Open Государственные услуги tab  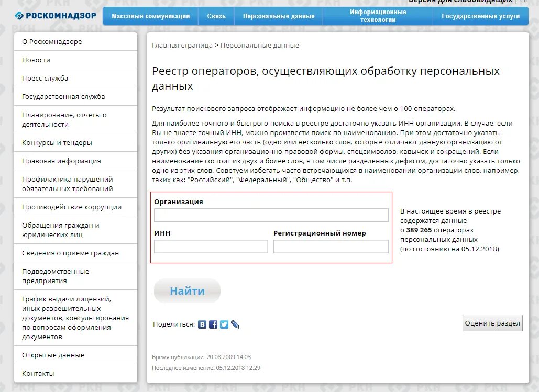pos(480,16)
